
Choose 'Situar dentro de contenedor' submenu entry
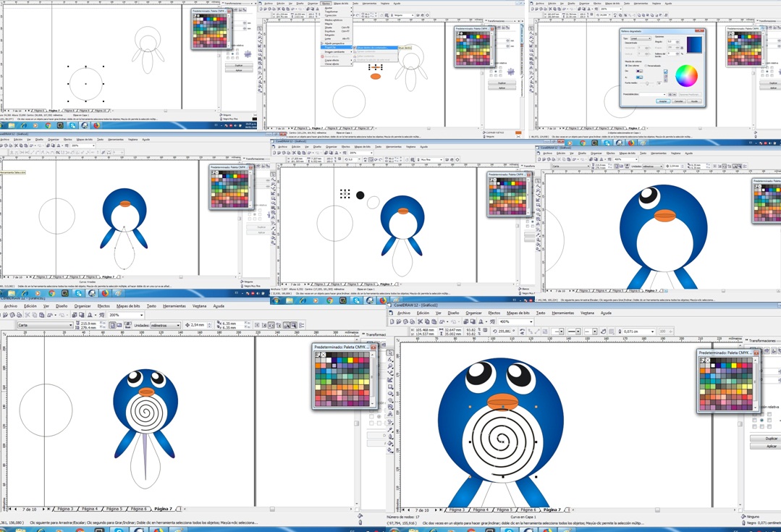pos(376,48)
